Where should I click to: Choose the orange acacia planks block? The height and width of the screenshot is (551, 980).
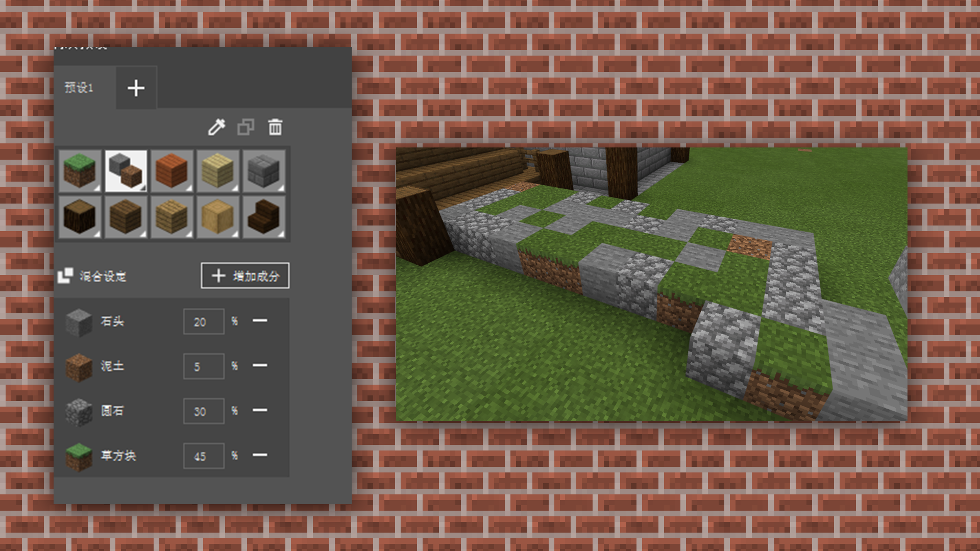pyautogui.click(x=171, y=171)
